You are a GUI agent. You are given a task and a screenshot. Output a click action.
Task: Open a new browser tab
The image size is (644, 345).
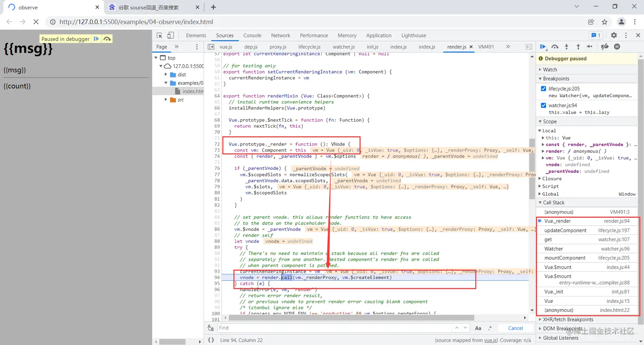tap(213, 7)
